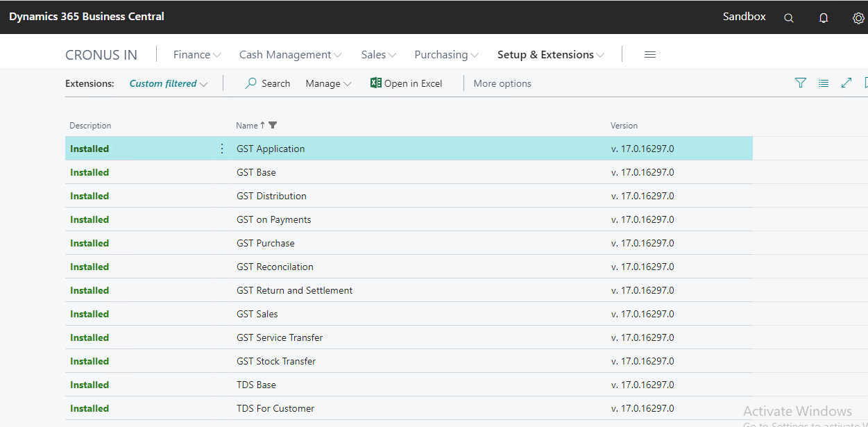Expand the Sales menu
The height and width of the screenshot is (427, 868).
pos(379,55)
